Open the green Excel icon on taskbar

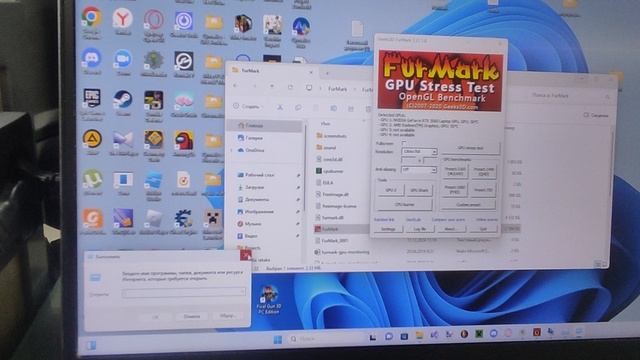(x=479, y=334)
